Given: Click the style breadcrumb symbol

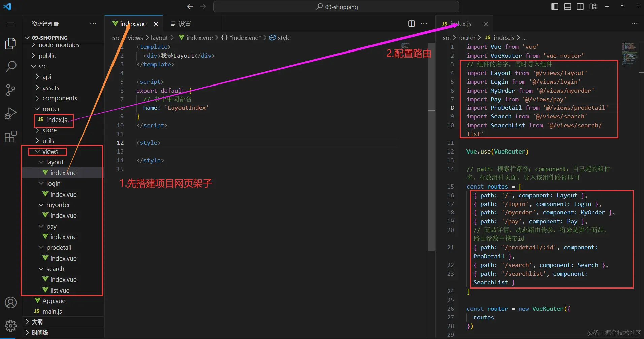Looking at the screenshot, I should coord(280,38).
